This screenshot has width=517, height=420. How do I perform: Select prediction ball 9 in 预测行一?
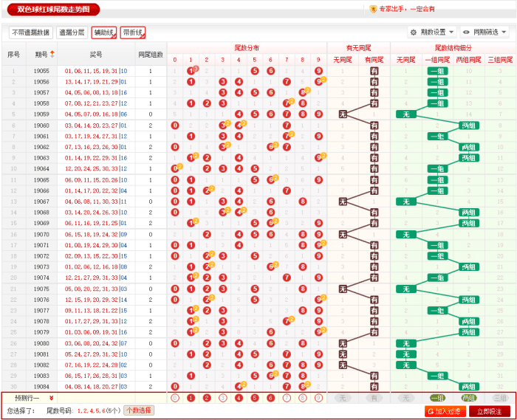pos(318,398)
